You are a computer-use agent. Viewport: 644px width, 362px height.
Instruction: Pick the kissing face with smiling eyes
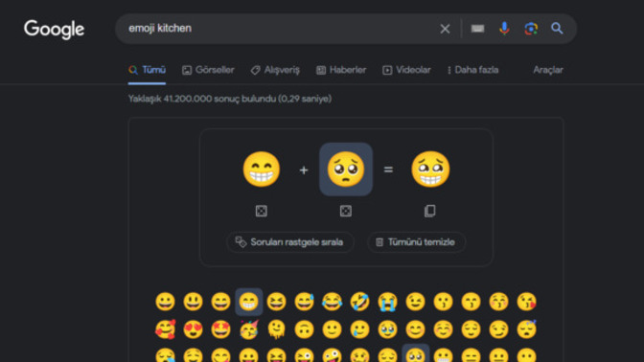click(x=471, y=302)
